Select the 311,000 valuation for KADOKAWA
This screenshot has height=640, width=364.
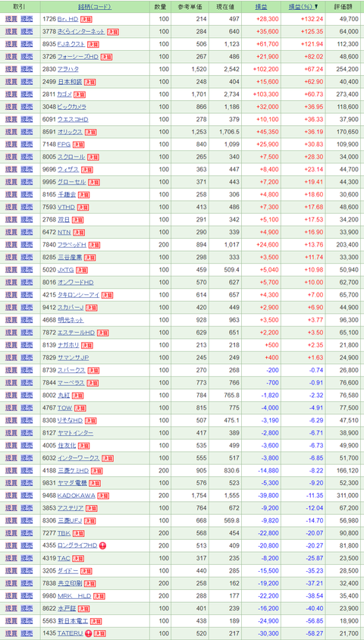click(350, 497)
